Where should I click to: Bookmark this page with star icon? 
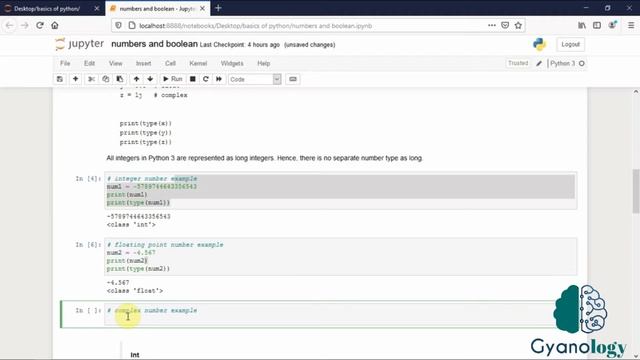[518, 25]
